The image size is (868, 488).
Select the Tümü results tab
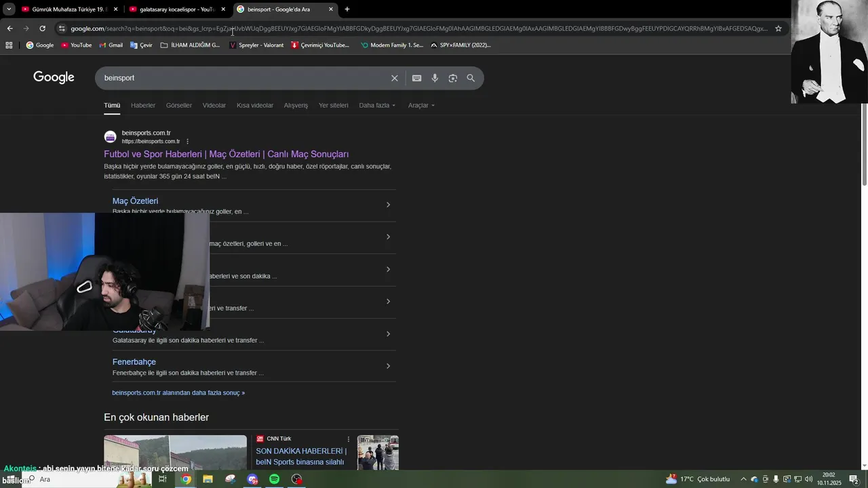112,106
